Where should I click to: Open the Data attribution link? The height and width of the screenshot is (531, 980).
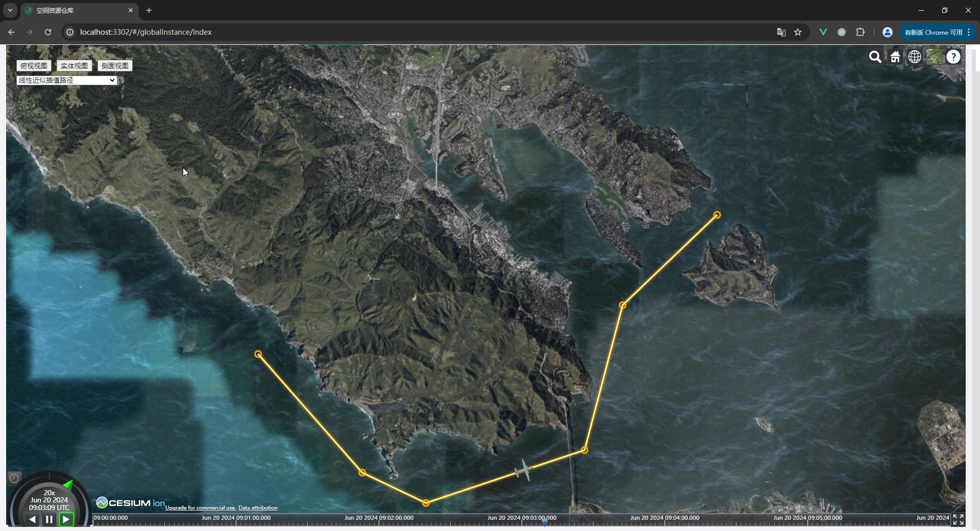pyautogui.click(x=258, y=508)
